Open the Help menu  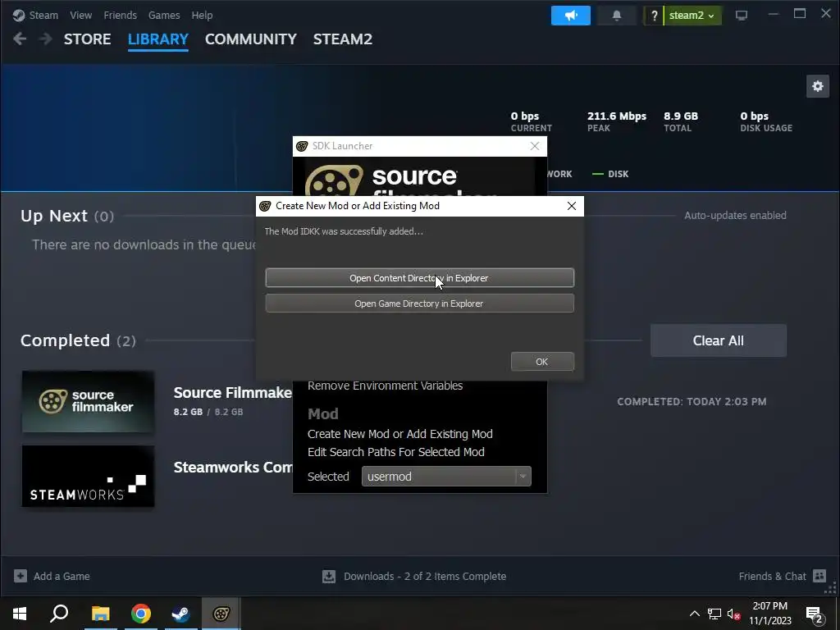pos(202,15)
